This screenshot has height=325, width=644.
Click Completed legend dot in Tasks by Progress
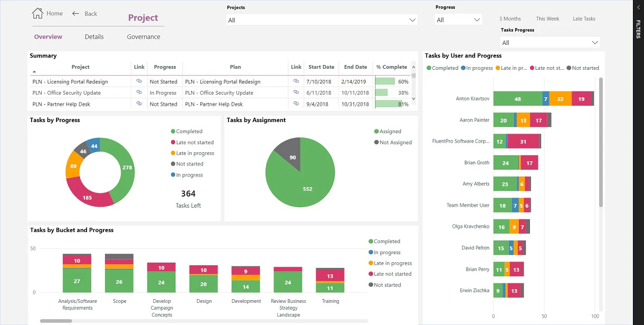tap(173, 132)
